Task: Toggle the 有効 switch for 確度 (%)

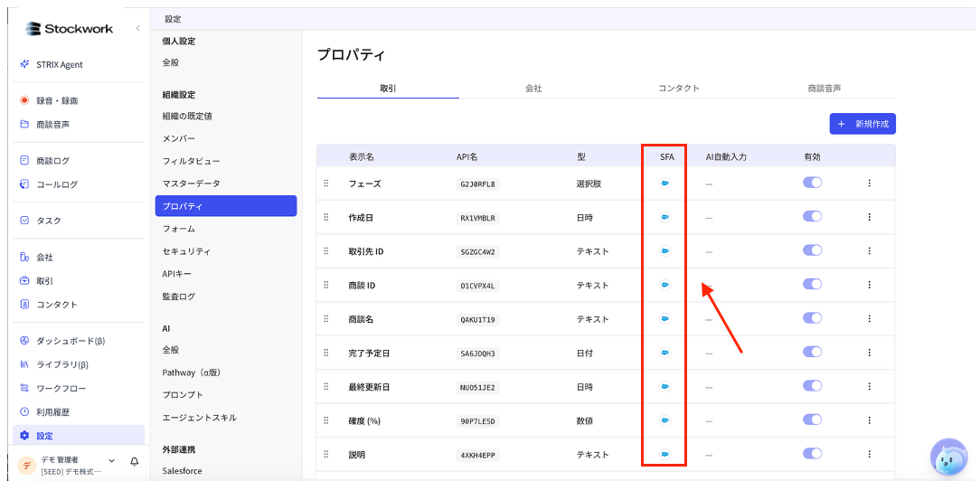Action: tap(812, 420)
